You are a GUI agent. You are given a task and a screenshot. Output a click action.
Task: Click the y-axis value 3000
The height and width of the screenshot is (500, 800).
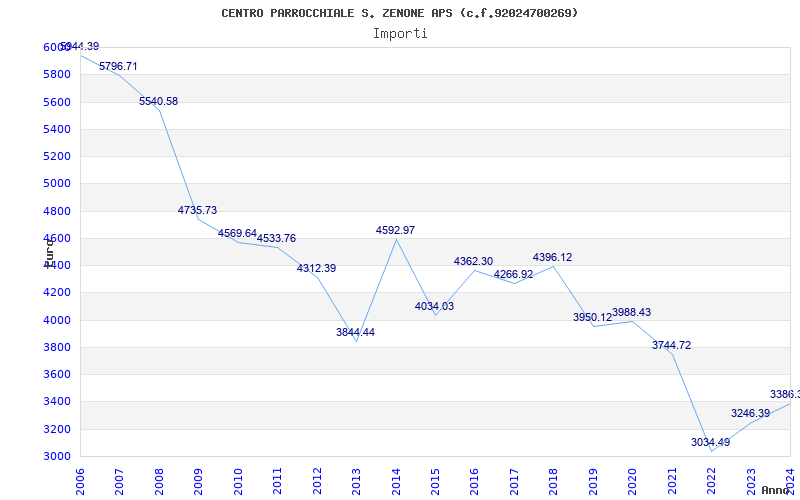point(57,456)
